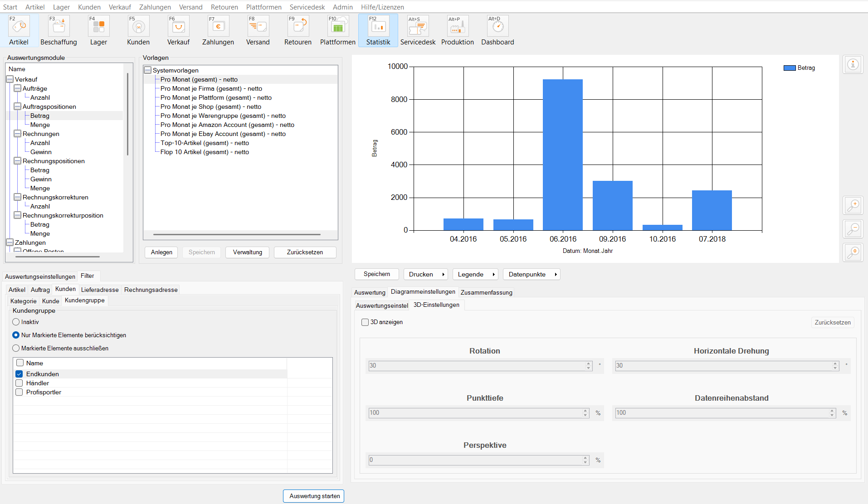Switch to the Zusammenfassung tab

pyautogui.click(x=486, y=292)
